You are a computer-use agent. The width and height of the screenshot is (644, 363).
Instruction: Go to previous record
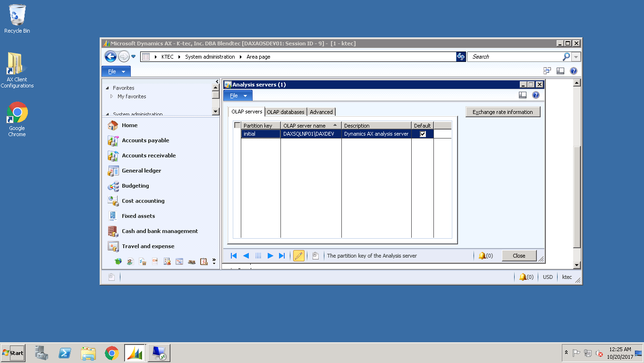246,256
